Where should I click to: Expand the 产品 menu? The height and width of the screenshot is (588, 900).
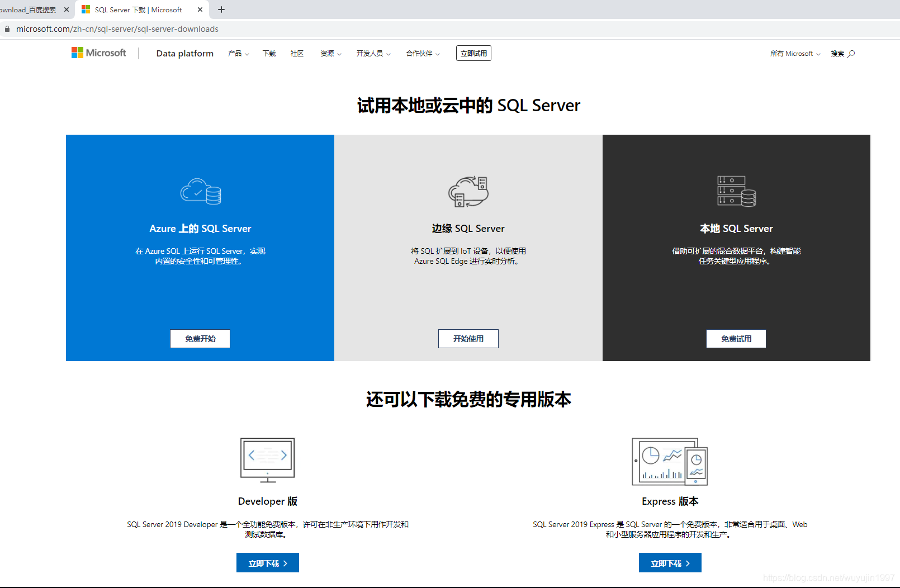239,54
